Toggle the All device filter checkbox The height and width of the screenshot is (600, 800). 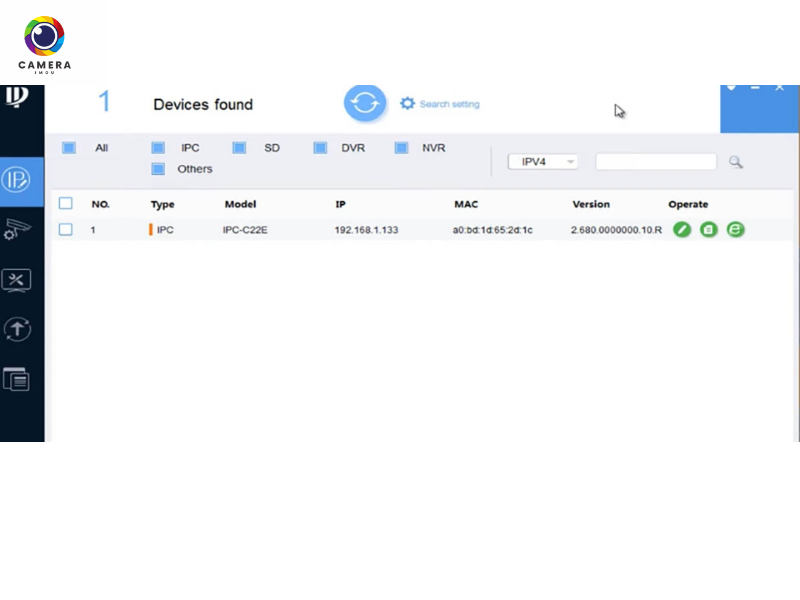(69, 148)
